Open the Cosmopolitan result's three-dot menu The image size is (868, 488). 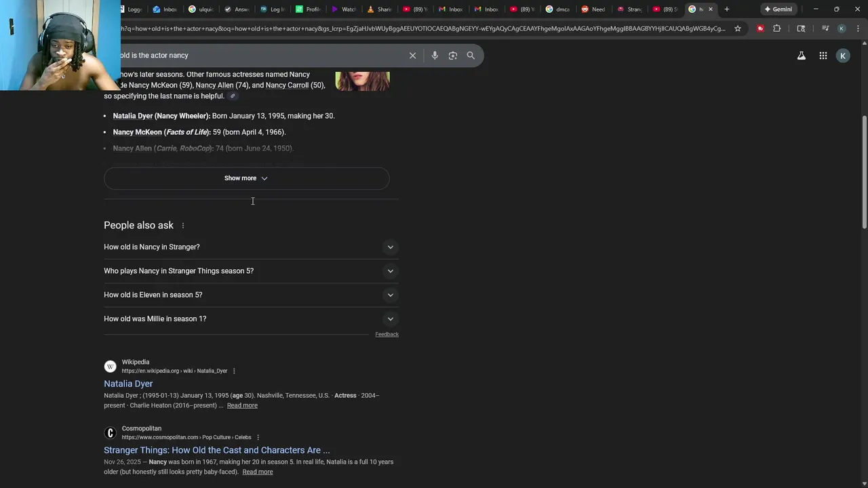tap(258, 437)
